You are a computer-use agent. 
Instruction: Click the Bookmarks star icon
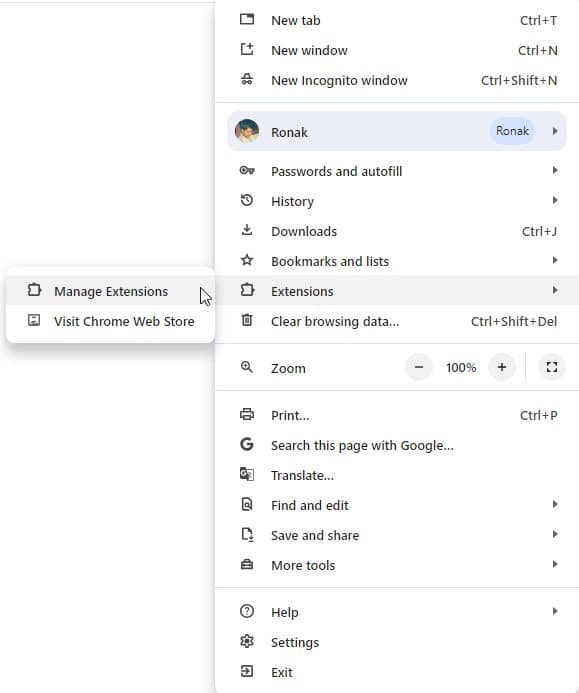[247, 260]
